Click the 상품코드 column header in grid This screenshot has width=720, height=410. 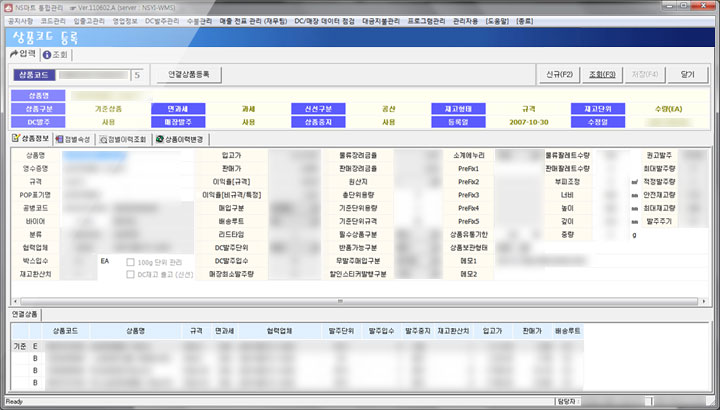65,331
